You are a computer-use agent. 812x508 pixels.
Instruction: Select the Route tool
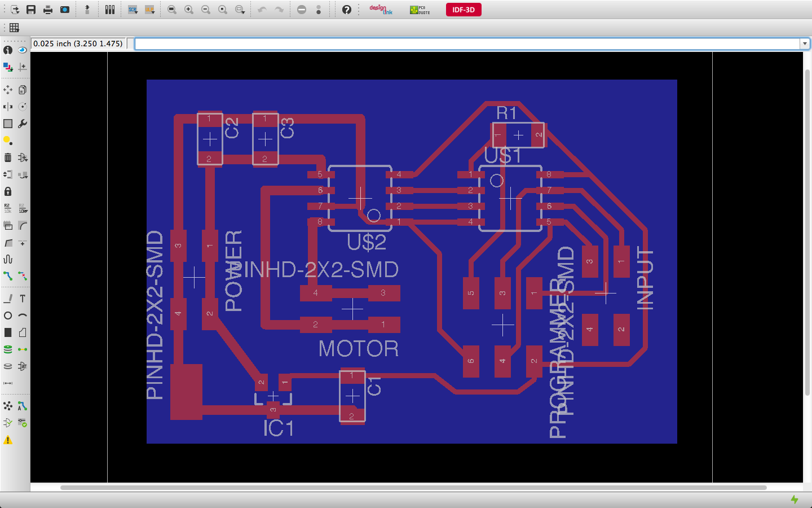coord(8,276)
